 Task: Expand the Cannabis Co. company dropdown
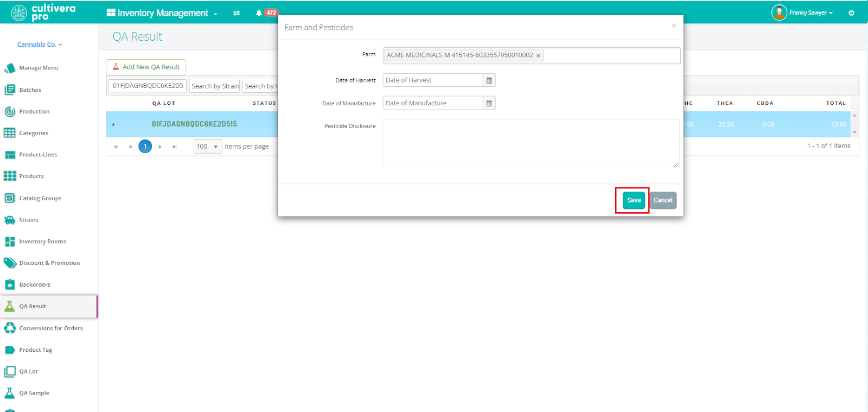pos(40,45)
